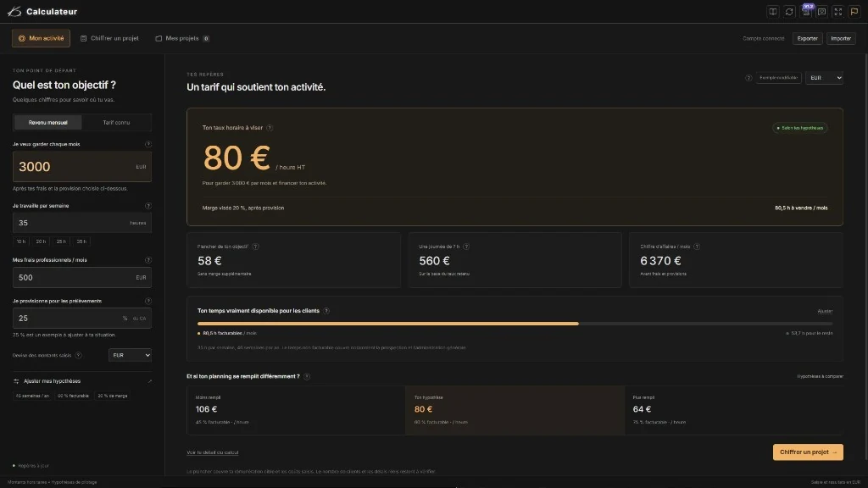Select the '25 h' weekly preset
This screenshot has height=488, width=868.
click(x=61, y=241)
